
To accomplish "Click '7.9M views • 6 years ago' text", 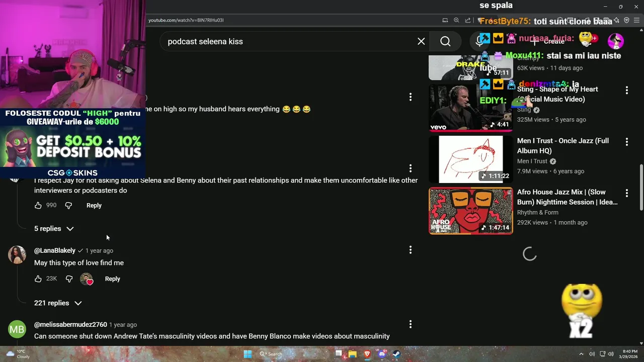I will click(550, 171).
